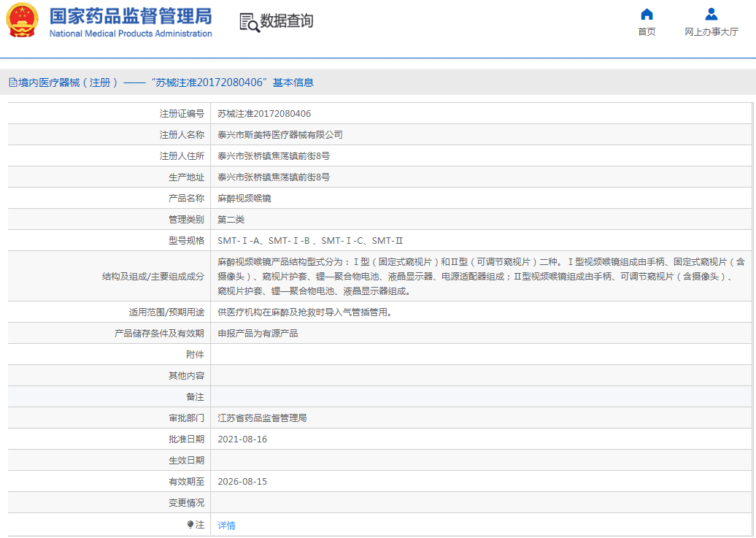Click the 适用范围/预期用途 label
This screenshot has height=538, width=756.
point(166,312)
